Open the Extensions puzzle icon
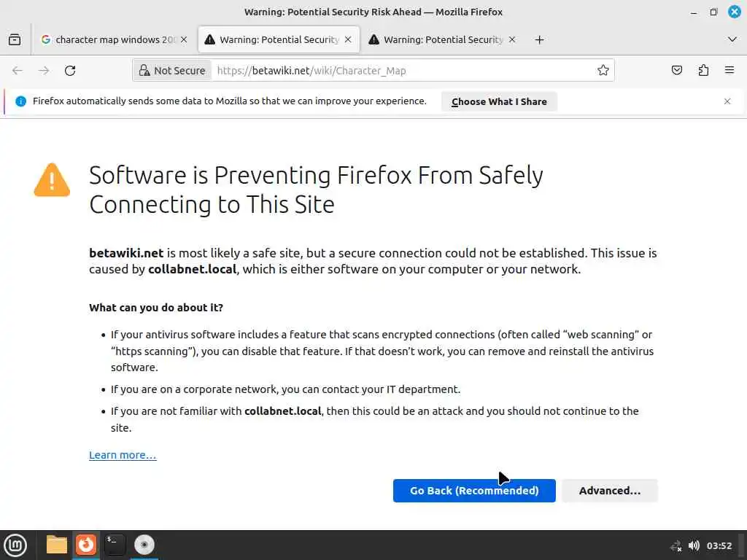Viewport: 747px width, 560px height. 703,71
